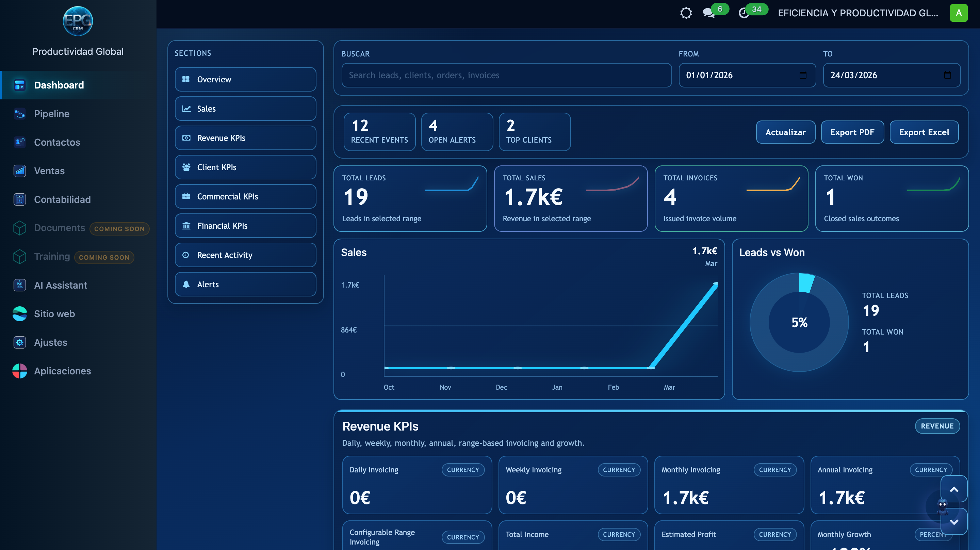The height and width of the screenshot is (550, 980).
Task: Open Ventas from the sidebar
Action: click(49, 171)
